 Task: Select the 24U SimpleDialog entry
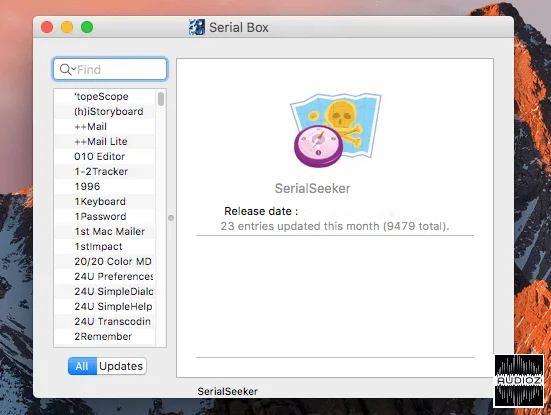pyautogui.click(x=105, y=291)
